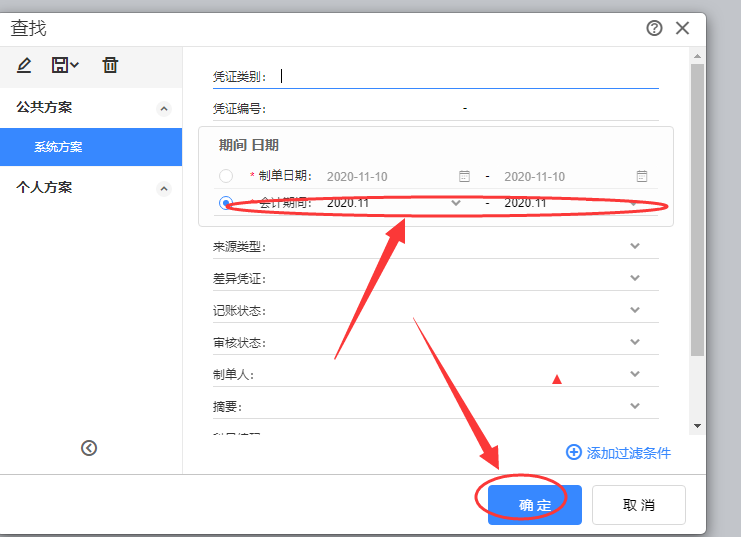Click the 公共方案 heading
The height and width of the screenshot is (537, 741).
44,107
